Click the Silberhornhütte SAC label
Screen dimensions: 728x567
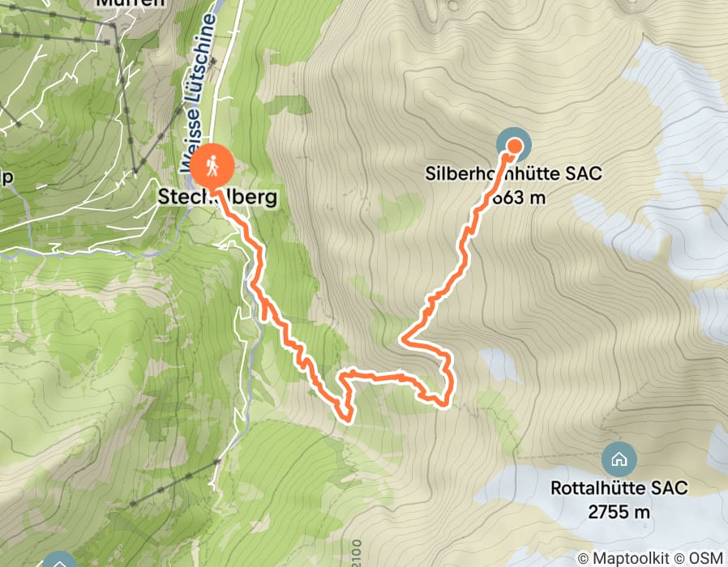coord(513,173)
